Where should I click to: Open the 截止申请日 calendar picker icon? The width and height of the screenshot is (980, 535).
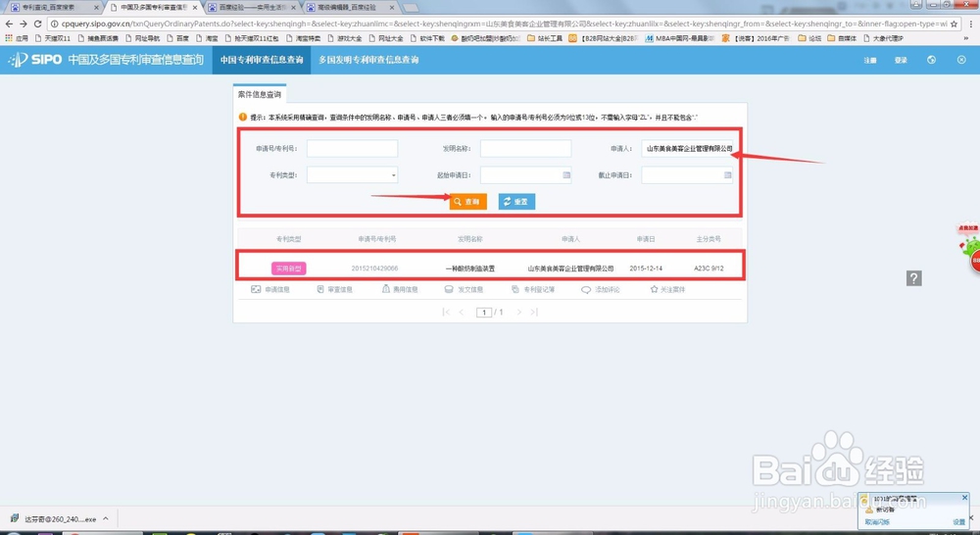727,175
